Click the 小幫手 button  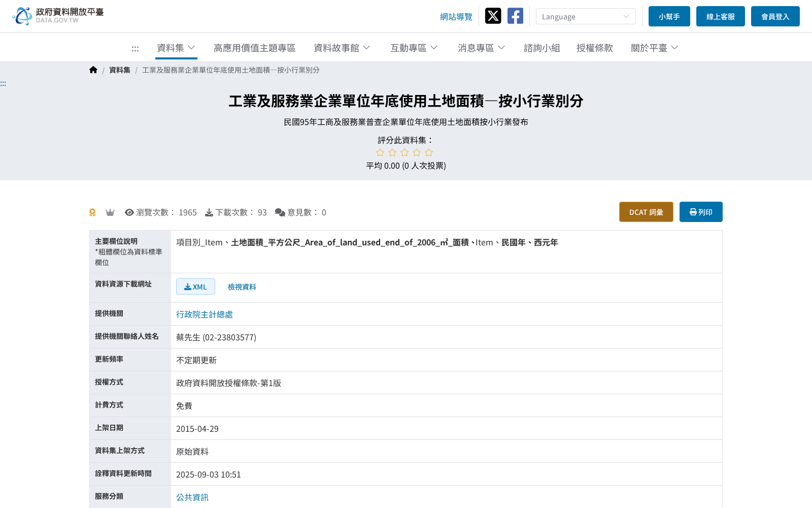(x=669, y=16)
